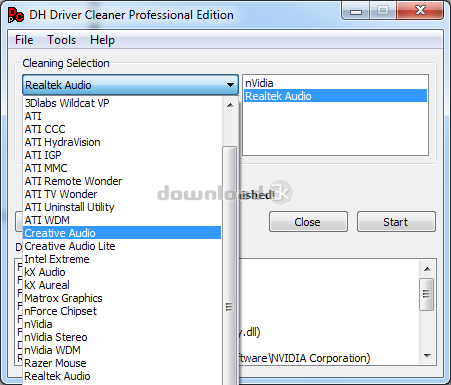The height and width of the screenshot is (385, 451).
Task: Select nVidia in the dropdown list
Action: coord(122,324)
